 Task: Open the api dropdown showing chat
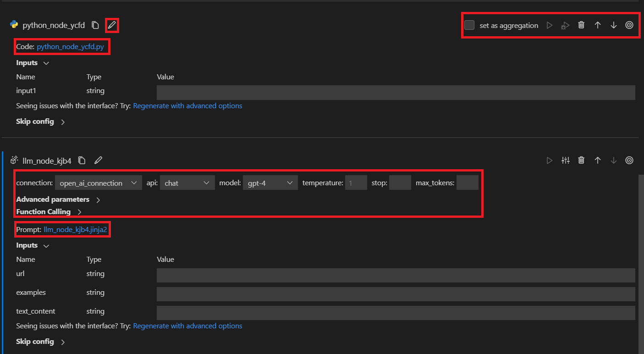(x=187, y=183)
